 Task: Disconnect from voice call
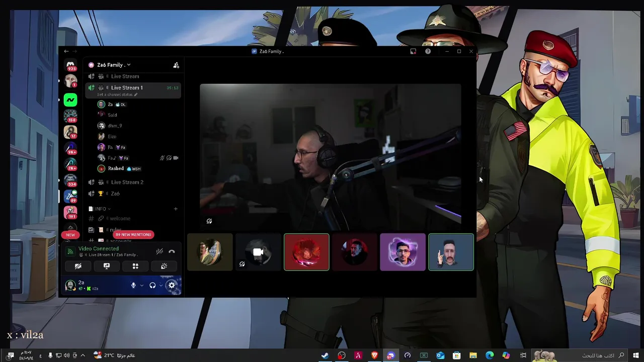(x=172, y=251)
